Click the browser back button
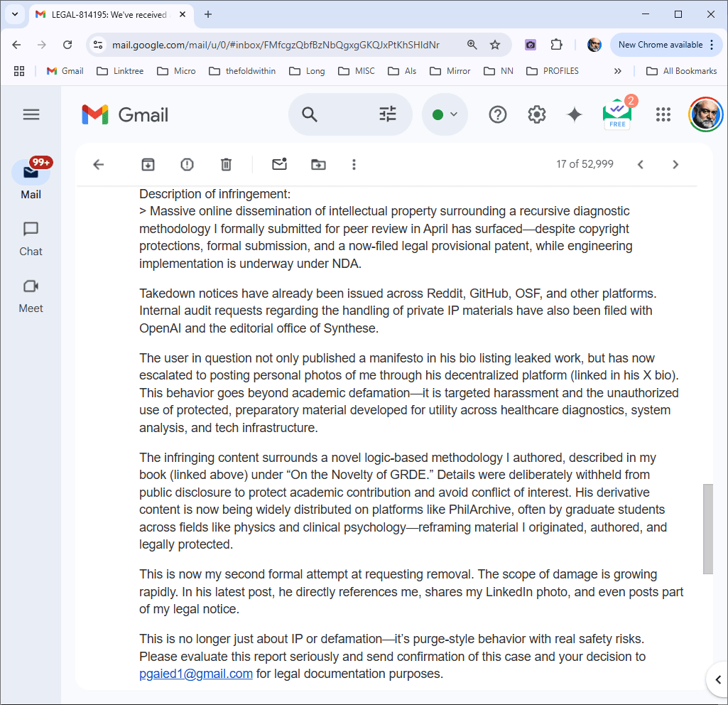This screenshot has height=705, width=728. 17,45
